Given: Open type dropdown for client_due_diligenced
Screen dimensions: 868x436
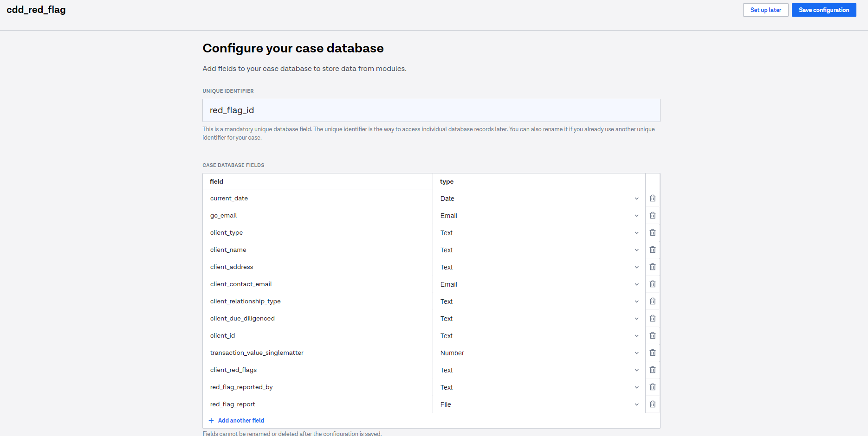Looking at the screenshot, I should (539, 319).
